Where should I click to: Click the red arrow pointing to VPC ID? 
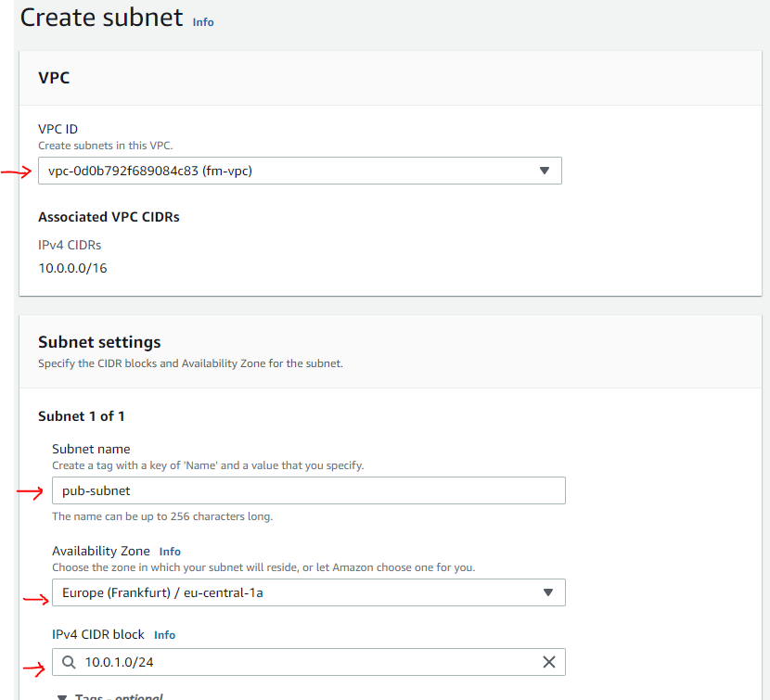coord(17,172)
